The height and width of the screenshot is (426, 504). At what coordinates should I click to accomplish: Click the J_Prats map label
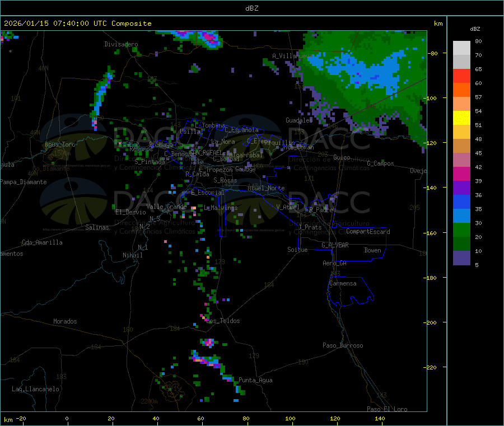click(310, 227)
